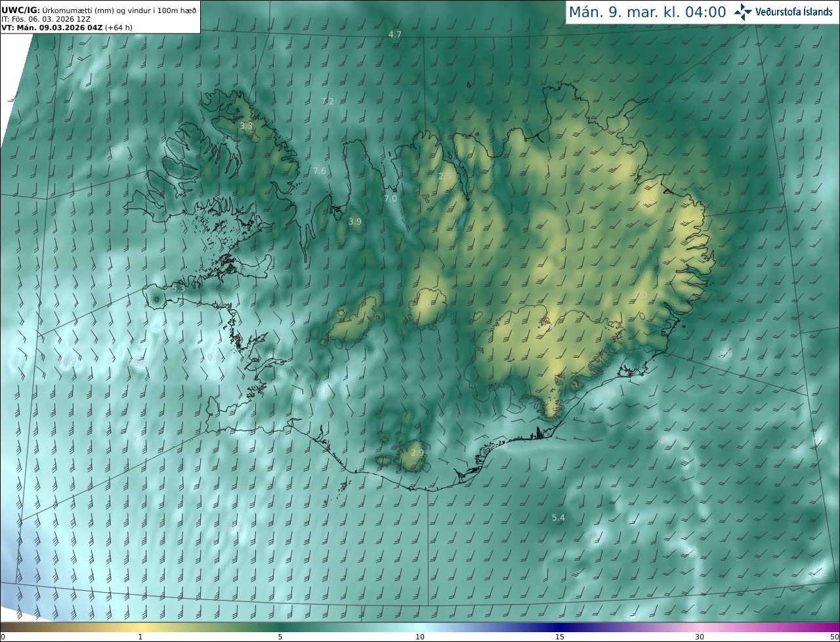840x642 pixels.
Task: Click the 7.6 value label on the map
Action: click(x=320, y=171)
